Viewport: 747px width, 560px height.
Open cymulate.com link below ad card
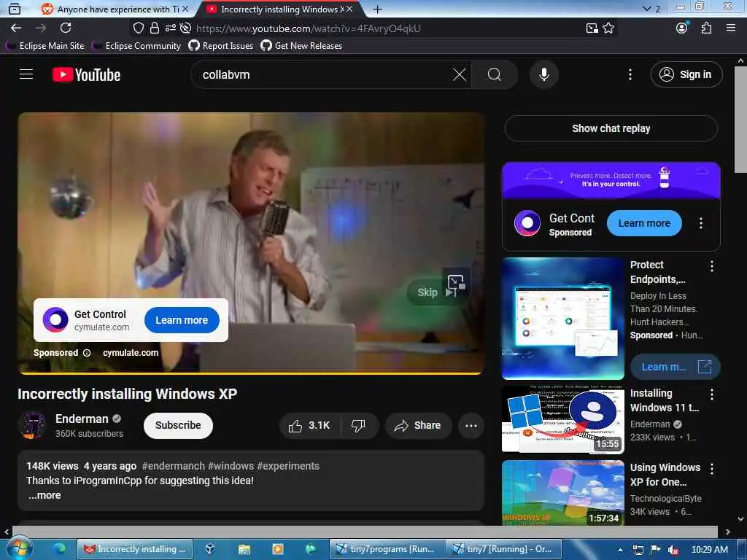(x=131, y=353)
